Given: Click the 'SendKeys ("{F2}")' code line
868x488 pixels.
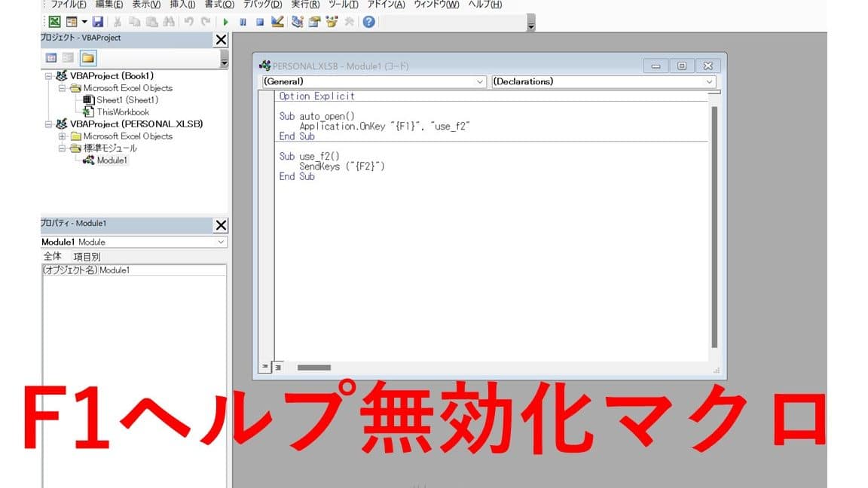Looking at the screenshot, I should tap(341, 166).
